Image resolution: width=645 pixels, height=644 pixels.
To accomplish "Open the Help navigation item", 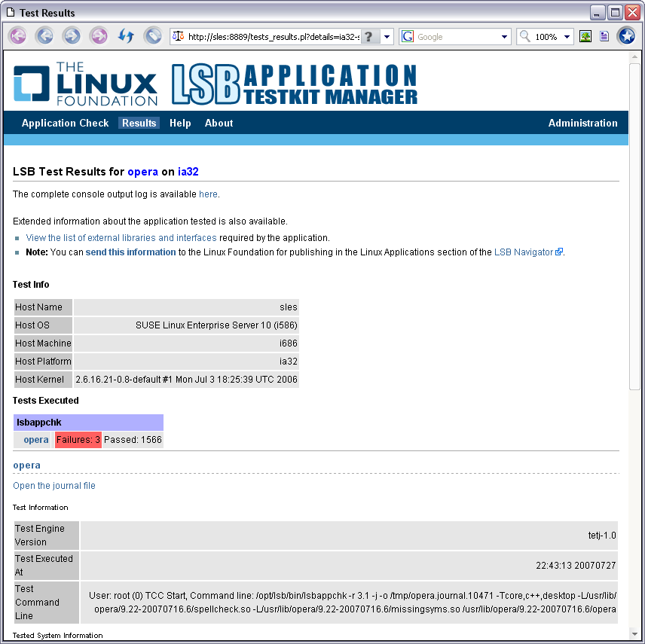I will (x=180, y=123).
